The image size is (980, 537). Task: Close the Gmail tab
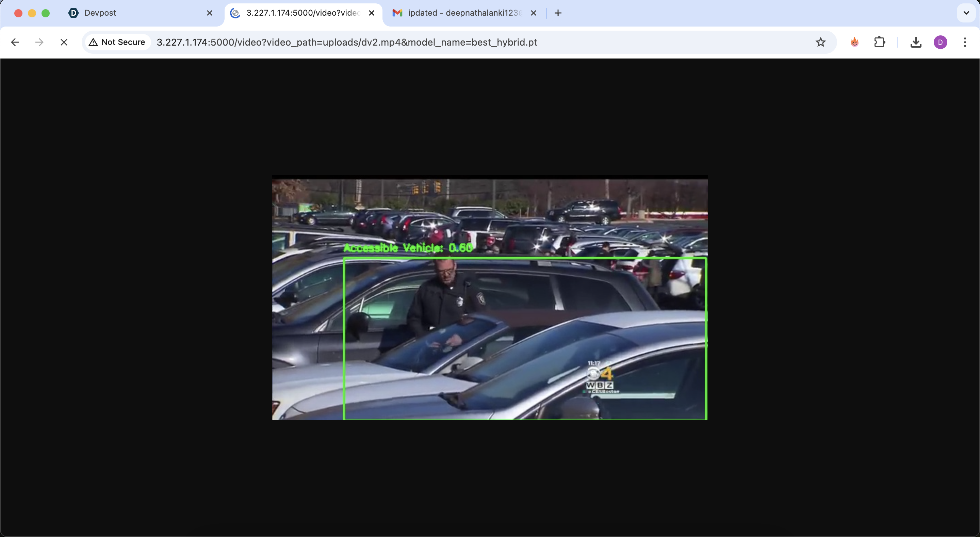pos(533,13)
